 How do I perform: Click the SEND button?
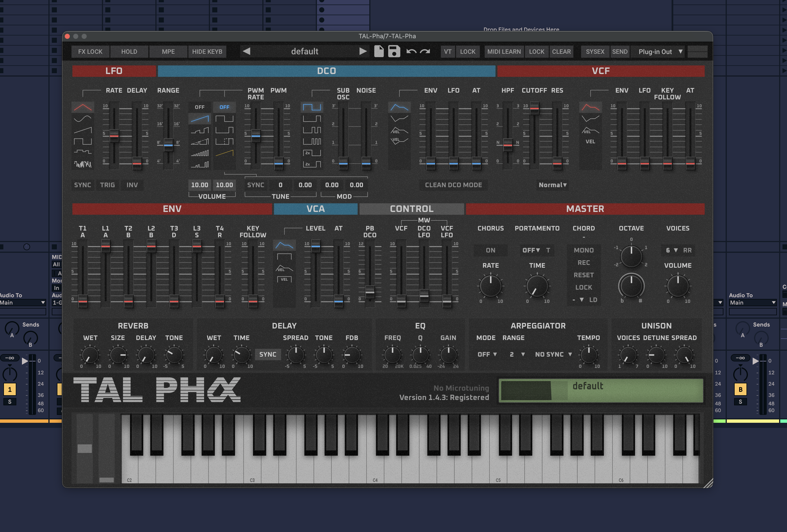pyautogui.click(x=620, y=52)
